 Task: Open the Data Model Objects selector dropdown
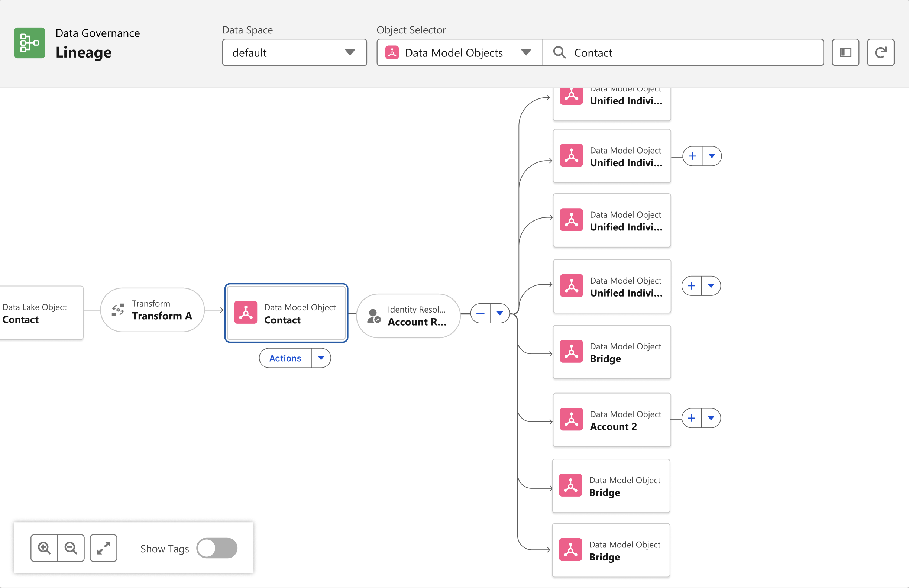click(x=459, y=52)
